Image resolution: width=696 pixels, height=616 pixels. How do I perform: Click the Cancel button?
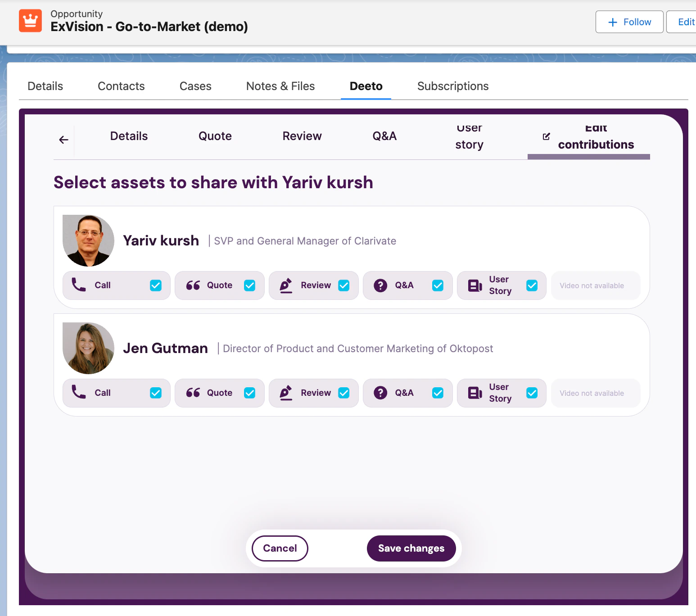(x=280, y=548)
